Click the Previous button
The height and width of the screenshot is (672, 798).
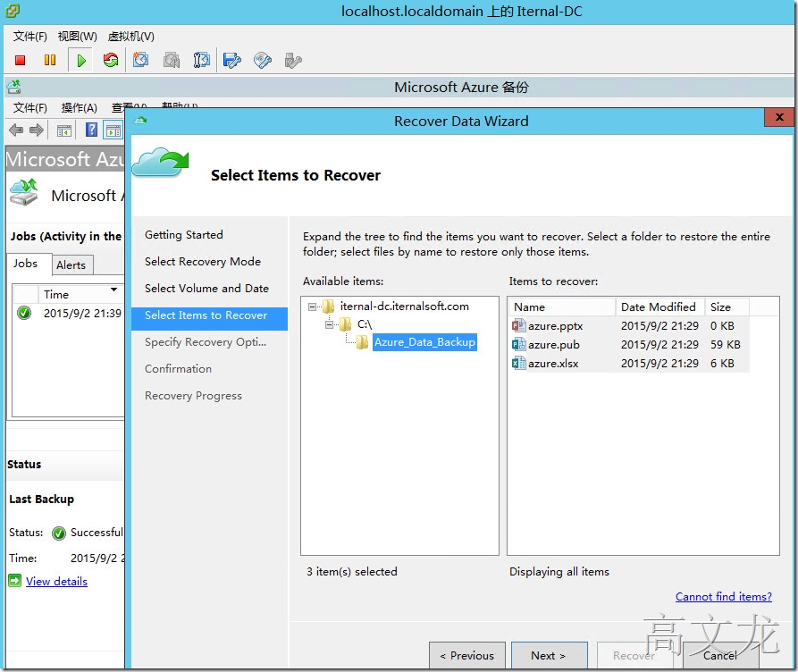(467, 655)
